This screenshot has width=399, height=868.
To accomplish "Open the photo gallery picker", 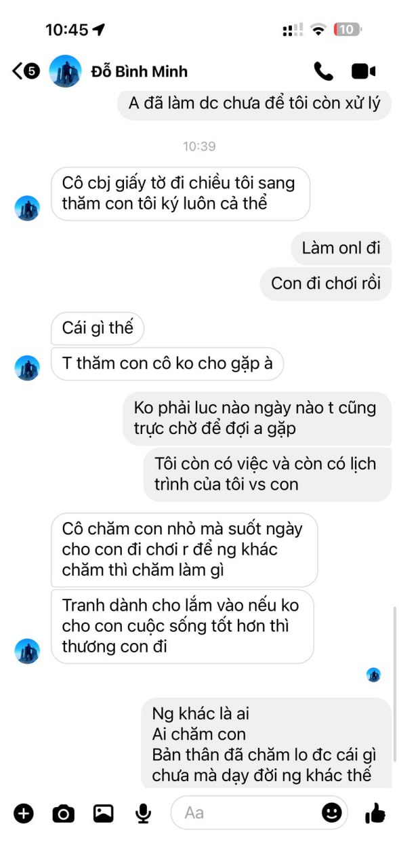I will coord(103,812).
